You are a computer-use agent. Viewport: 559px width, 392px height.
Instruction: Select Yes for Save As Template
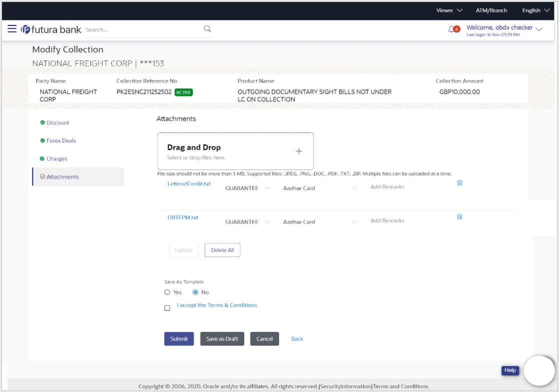[167, 292]
